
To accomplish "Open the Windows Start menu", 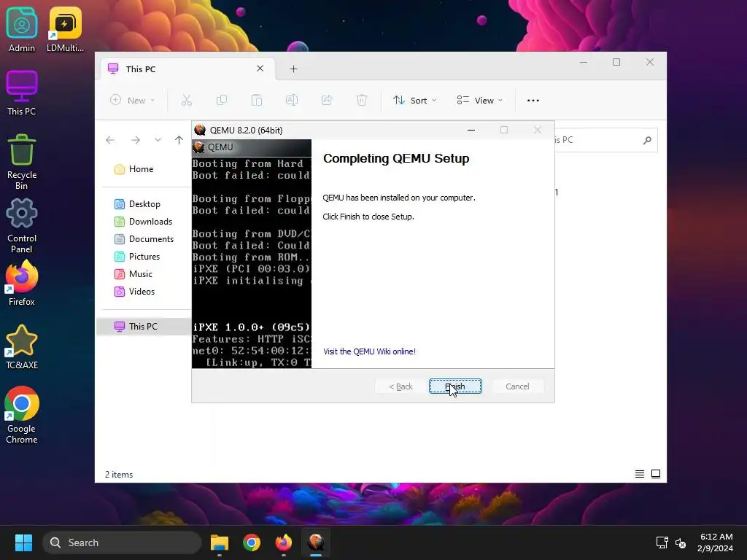I will tap(23, 542).
